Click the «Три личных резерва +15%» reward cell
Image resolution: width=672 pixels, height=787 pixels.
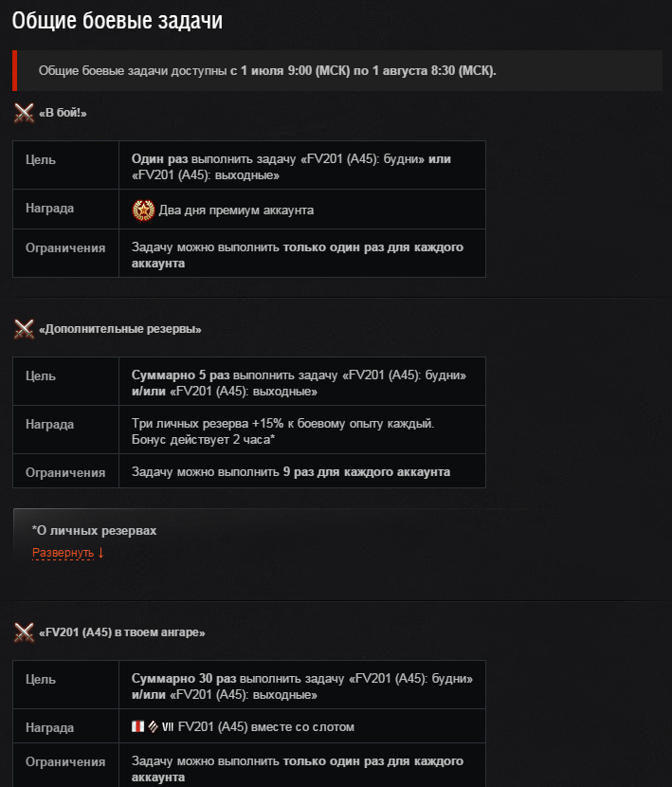[302, 430]
